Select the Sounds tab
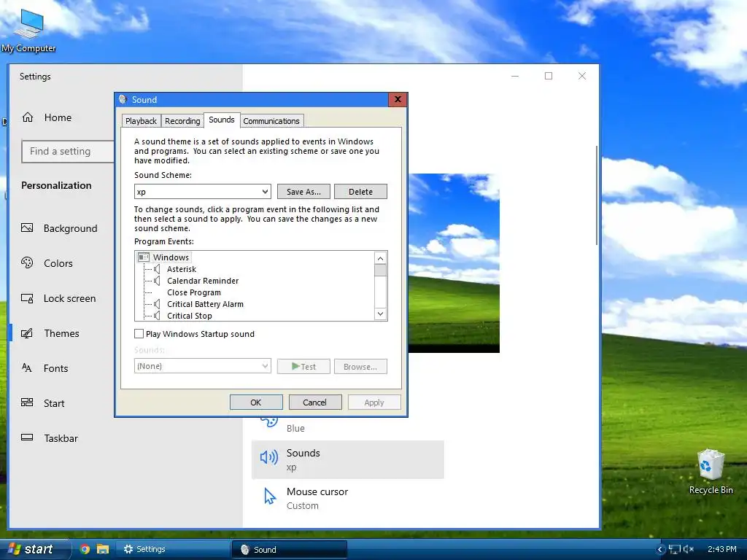Viewport: 747px width, 560px height. (222, 120)
